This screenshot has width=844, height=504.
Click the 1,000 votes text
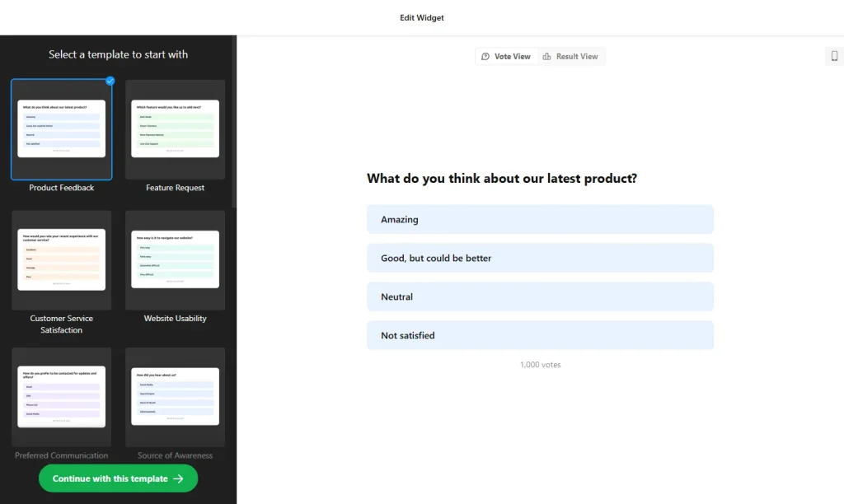coord(541,365)
